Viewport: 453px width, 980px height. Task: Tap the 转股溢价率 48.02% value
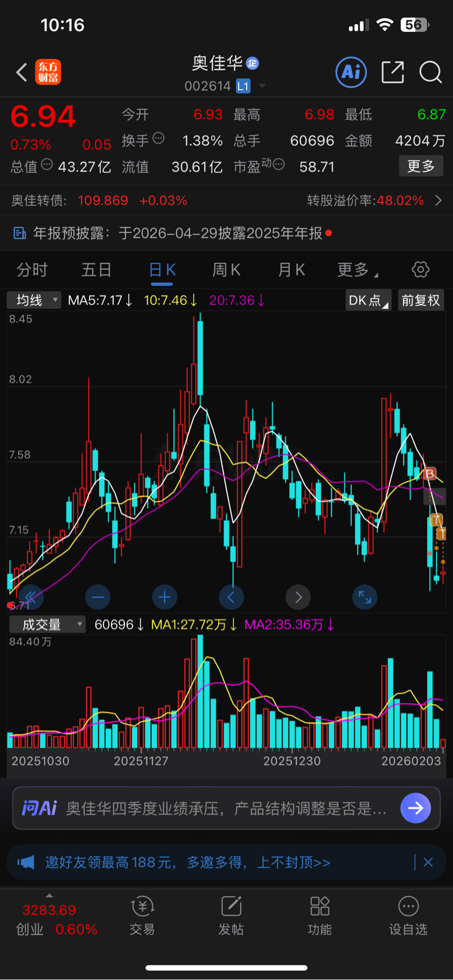pos(401,200)
